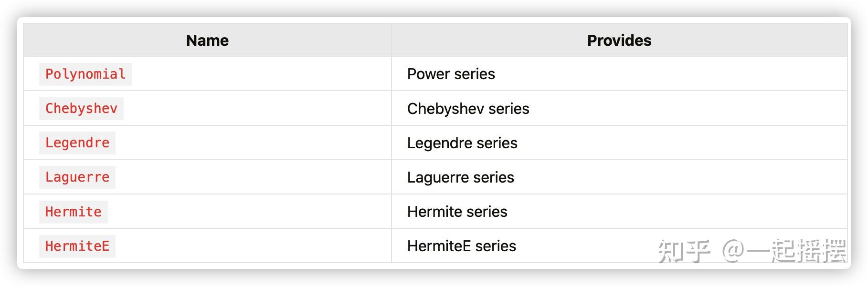Click the Name column header

pyautogui.click(x=207, y=41)
